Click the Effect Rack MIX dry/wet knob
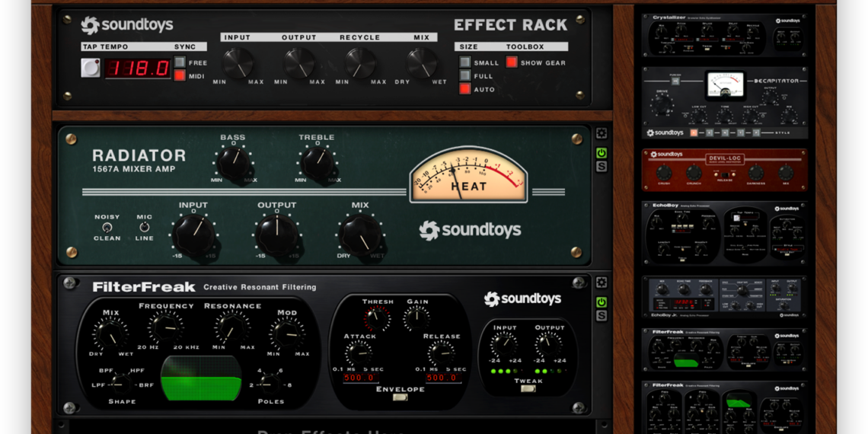 coord(421,62)
